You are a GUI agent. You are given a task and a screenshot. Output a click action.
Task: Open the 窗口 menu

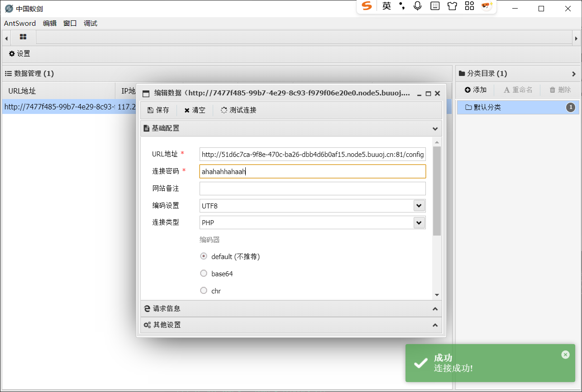point(70,24)
